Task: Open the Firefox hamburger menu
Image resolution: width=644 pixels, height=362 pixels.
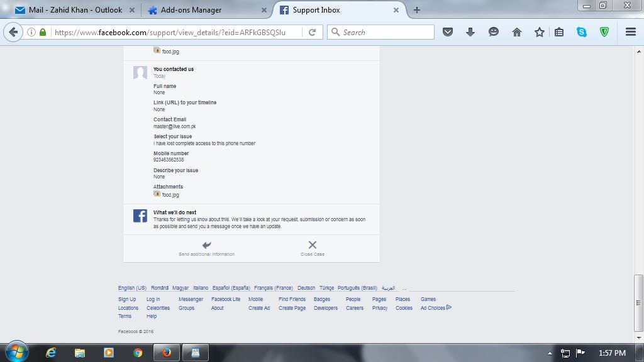Action: pos(631,32)
